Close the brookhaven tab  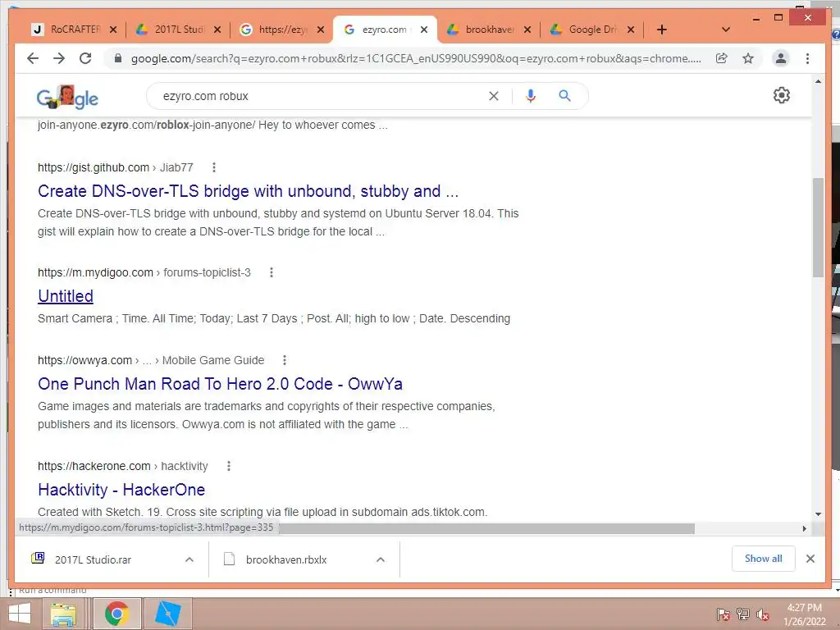coord(527,30)
